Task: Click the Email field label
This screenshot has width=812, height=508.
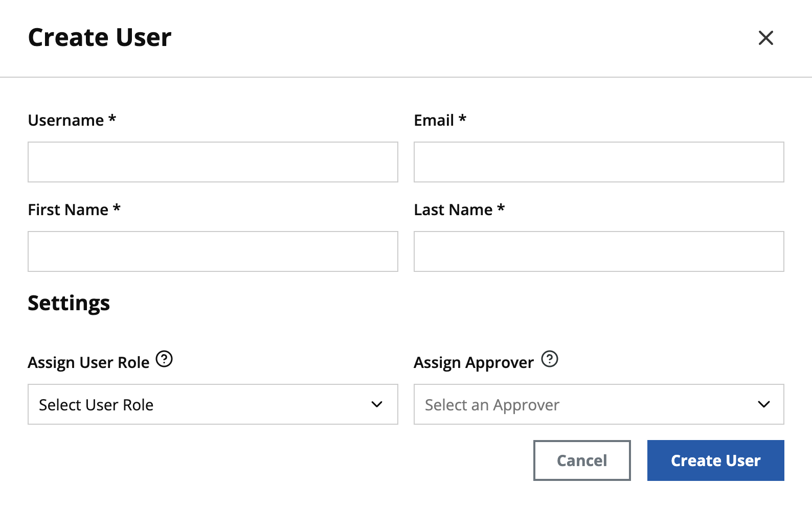Action: pyautogui.click(x=440, y=121)
